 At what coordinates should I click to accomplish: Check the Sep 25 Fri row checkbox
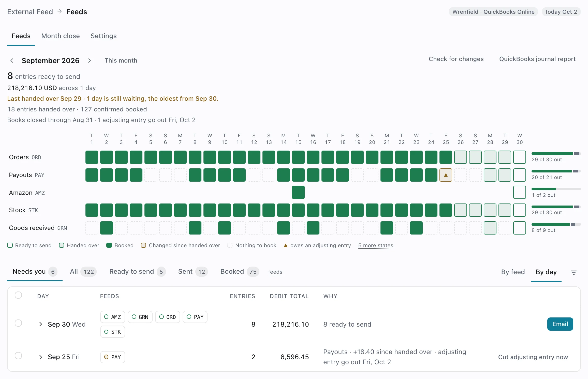pyautogui.click(x=18, y=356)
